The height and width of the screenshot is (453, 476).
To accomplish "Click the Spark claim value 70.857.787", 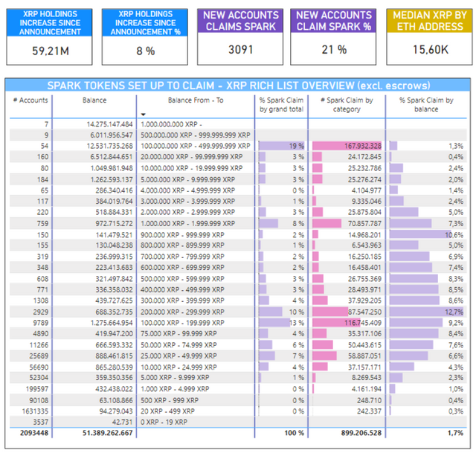I will (364, 224).
